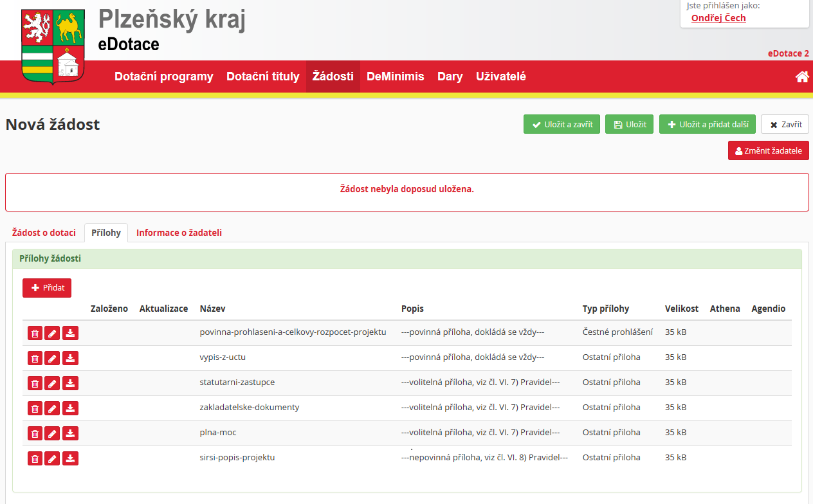Switch to Žádost o dotaci tab

pyautogui.click(x=44, y=233)
